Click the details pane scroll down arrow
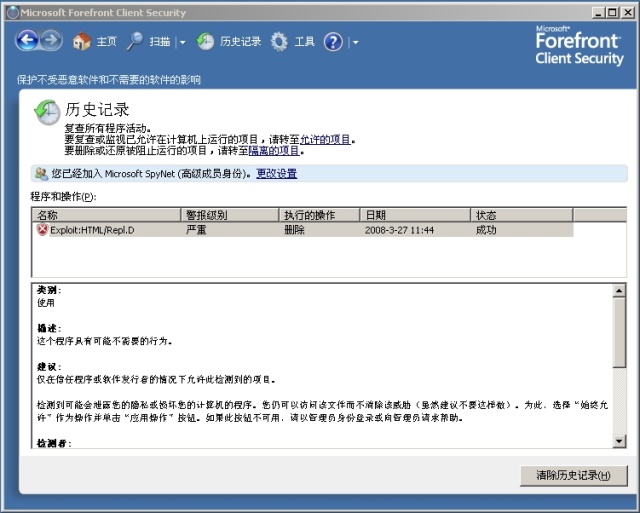 coord(619,440)
